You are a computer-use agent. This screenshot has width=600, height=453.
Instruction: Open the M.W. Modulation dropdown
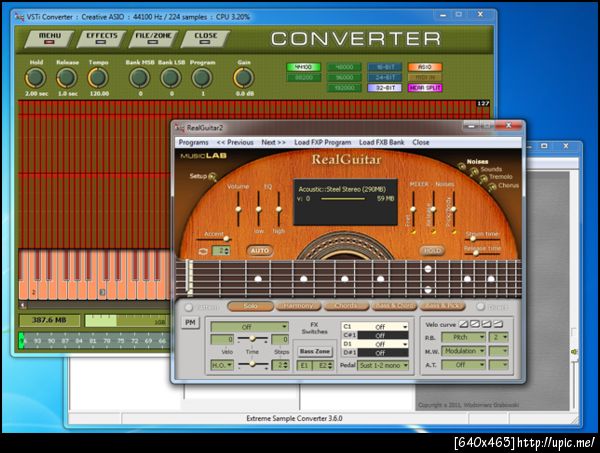464,351
